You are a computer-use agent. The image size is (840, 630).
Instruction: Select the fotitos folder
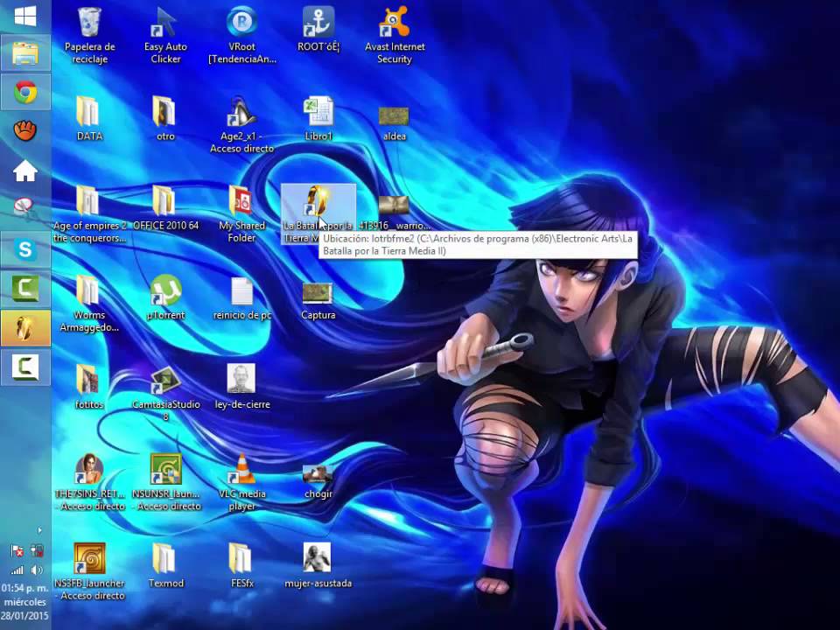(x=89, y=387)
